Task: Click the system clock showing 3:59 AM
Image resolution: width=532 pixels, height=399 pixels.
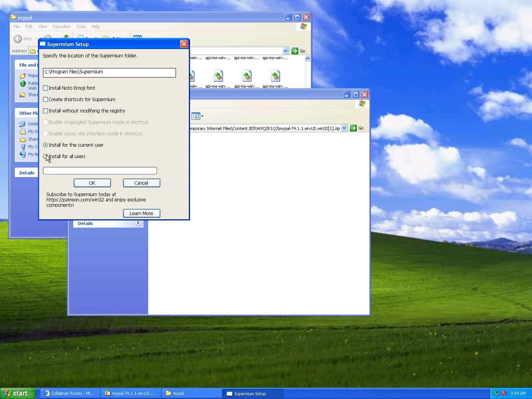Action: click(518, 393)
